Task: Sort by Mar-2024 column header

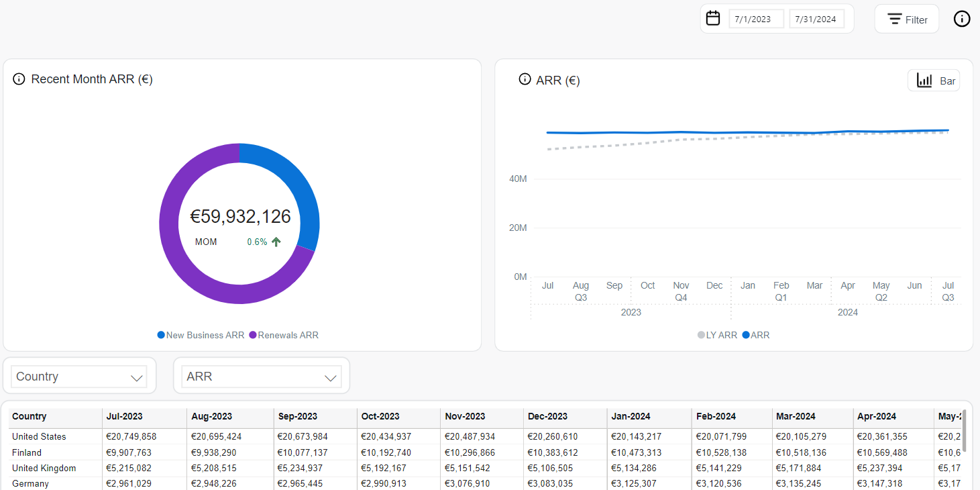Action: [813, 416]
